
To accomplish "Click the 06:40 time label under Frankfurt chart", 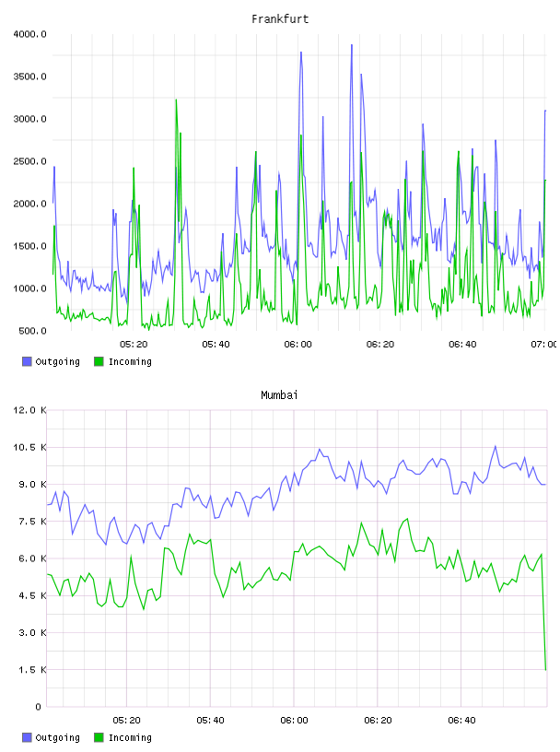I will coord(462,345).
